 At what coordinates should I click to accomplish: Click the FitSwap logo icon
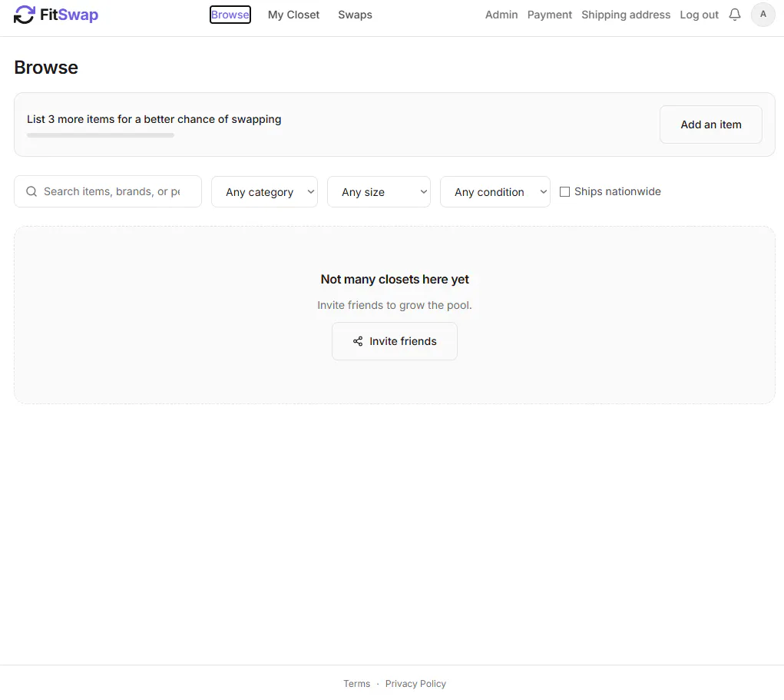24,15
